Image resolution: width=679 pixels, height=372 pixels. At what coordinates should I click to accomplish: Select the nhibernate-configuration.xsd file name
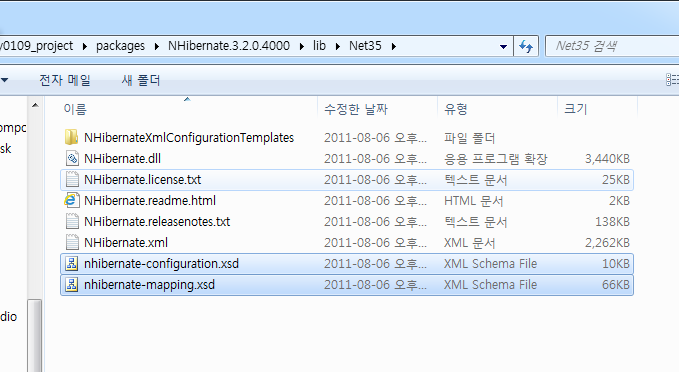tap(162, 263)
